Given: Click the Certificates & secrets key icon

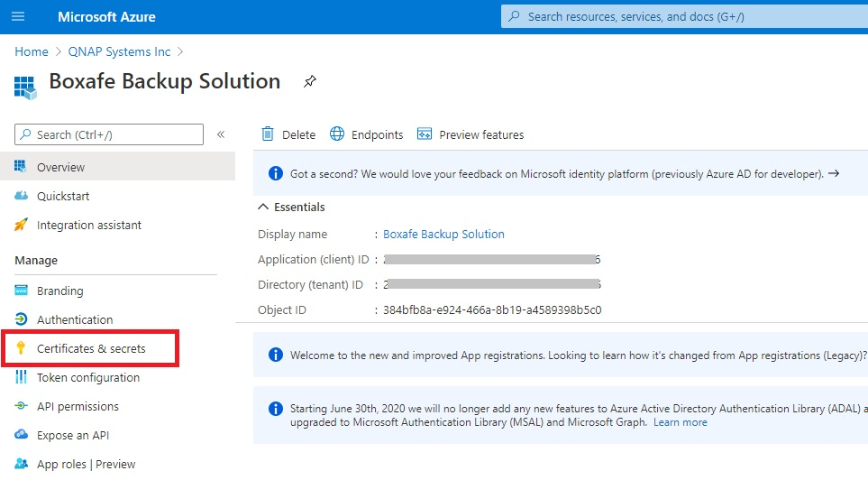Looking at the screenshot, I should coord(21,348).
